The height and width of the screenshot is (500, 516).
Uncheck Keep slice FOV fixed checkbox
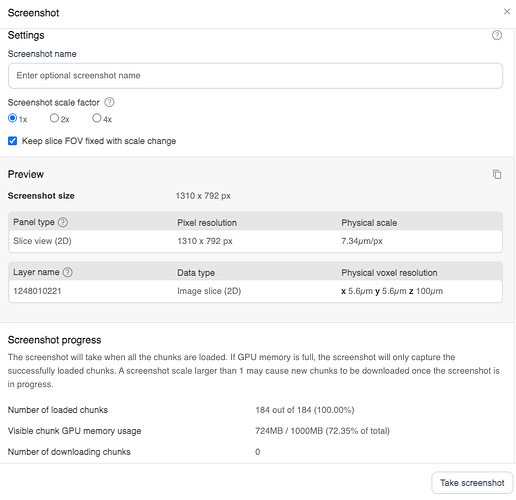[x=12, y=141]
